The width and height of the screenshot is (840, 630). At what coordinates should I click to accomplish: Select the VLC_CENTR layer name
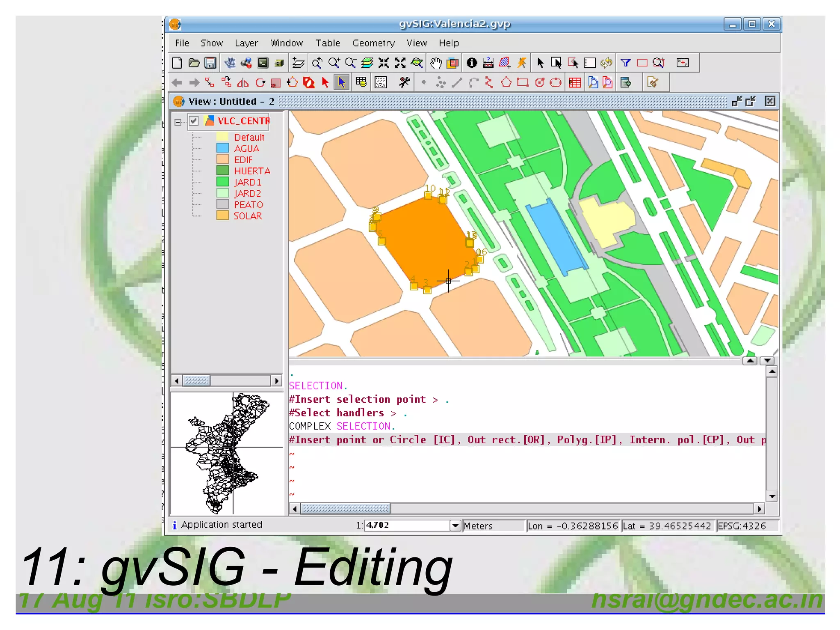pyautogui.click(x=244, y=121)
